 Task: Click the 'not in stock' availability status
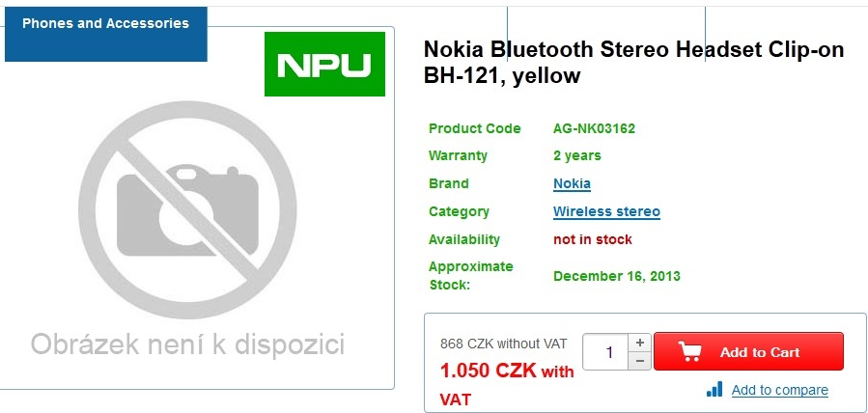click(x=593, y=239)
